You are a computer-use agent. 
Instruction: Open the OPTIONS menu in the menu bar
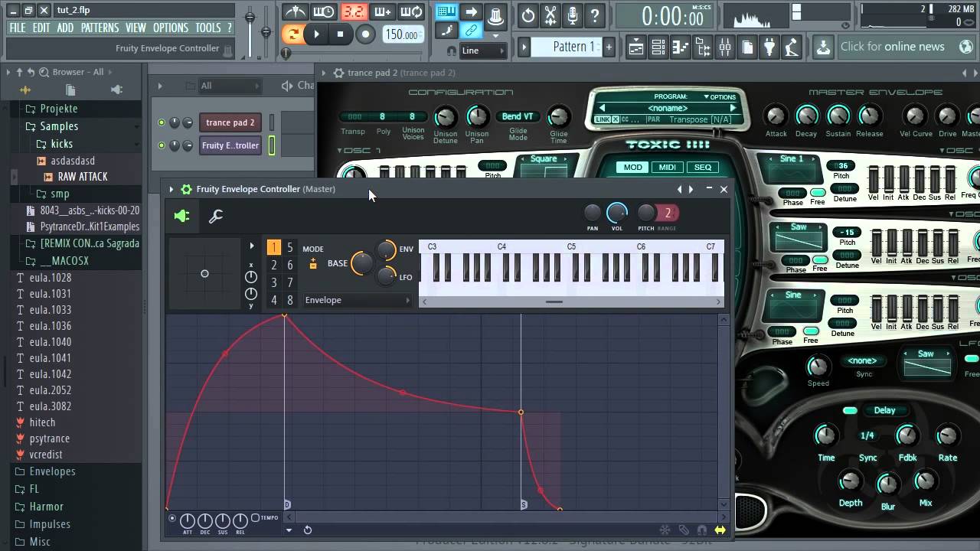tap(170, 28)
